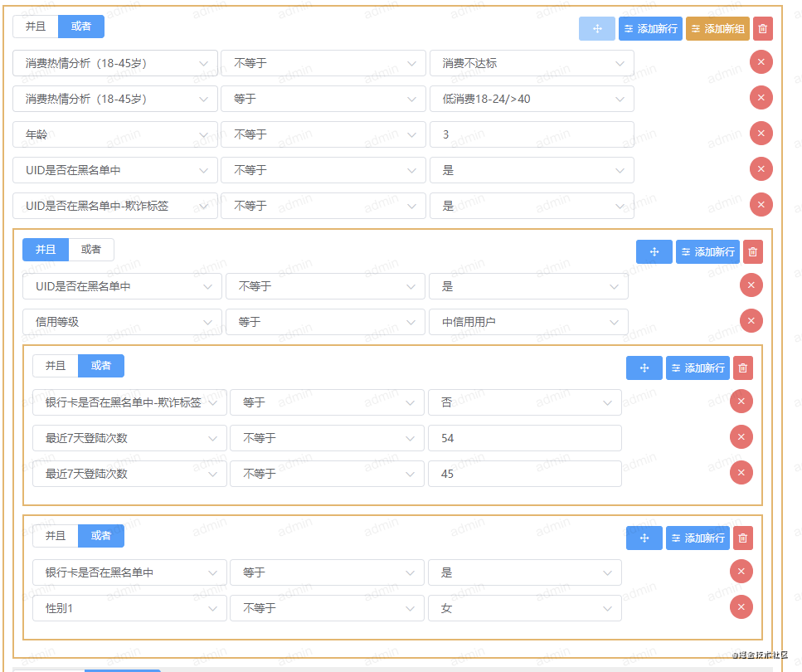Click the plus icon in the second group header
802x672 pixels.
click(654, 251)
